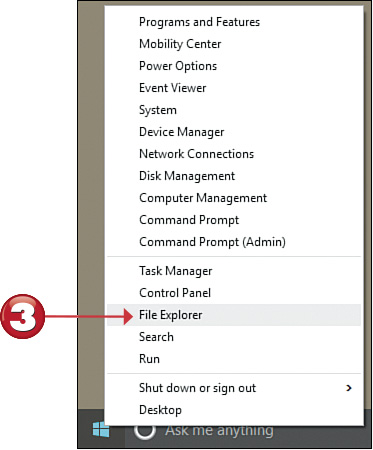Launch Event Viewer
This screenshot has height=450, width=373.
click(233, 88)
